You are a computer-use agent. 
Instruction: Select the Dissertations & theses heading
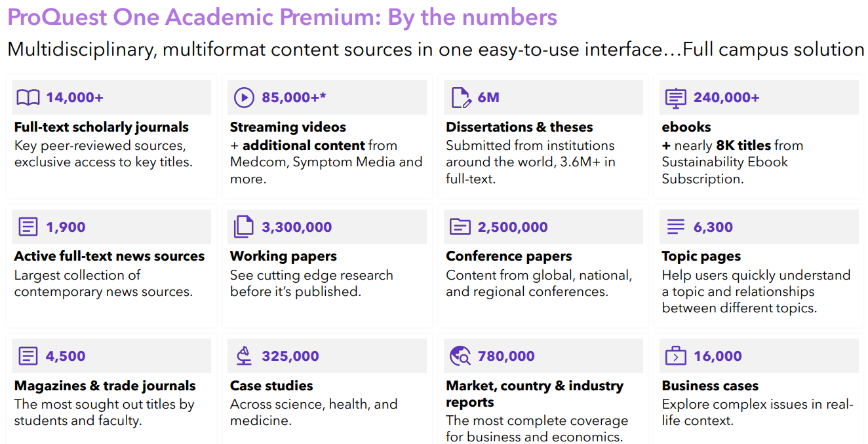coord(519,127)
